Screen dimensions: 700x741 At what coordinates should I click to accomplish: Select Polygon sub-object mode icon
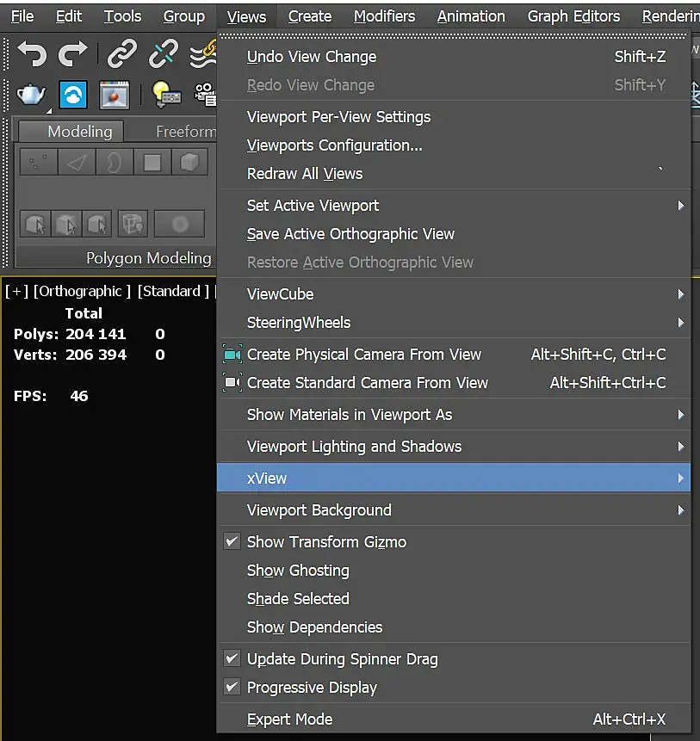pyautogui.click(x=152, y=162)
